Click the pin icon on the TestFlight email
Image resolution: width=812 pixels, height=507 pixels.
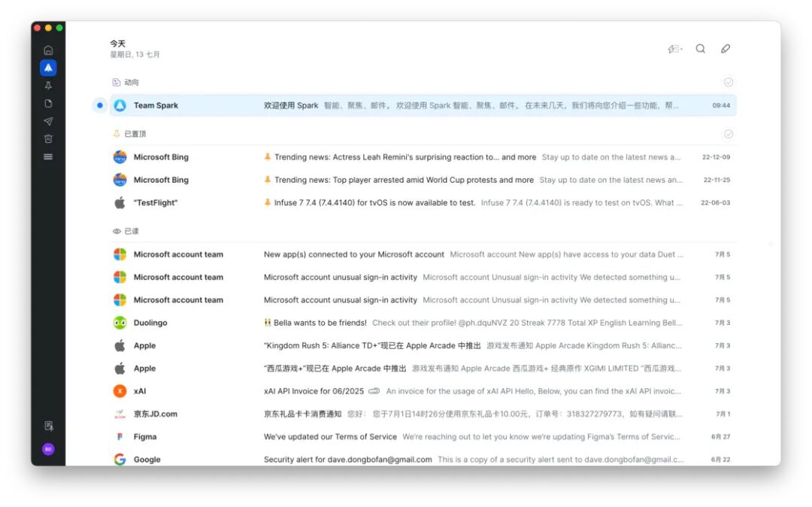coord(267,202)
